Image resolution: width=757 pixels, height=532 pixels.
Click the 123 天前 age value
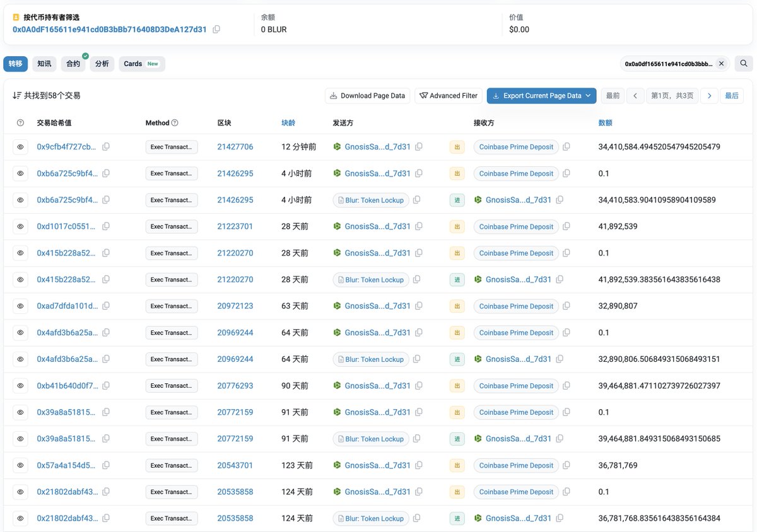tap(297, 465)
